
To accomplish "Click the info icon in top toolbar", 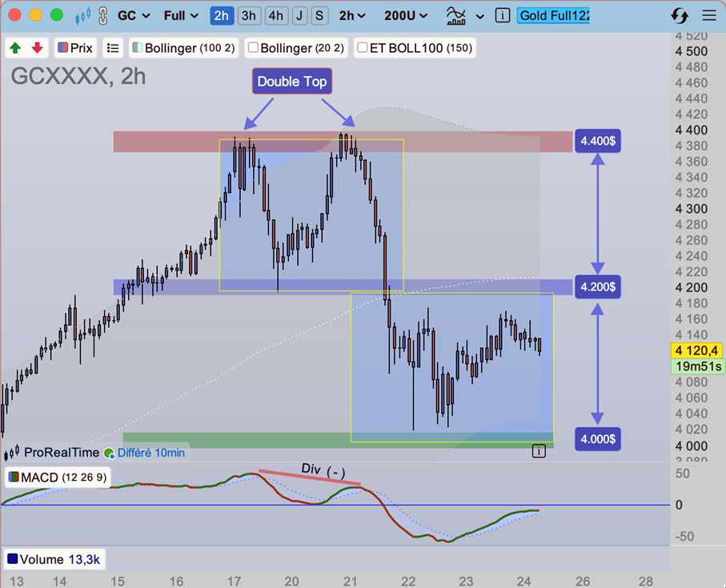I will (x=502, y=15).
